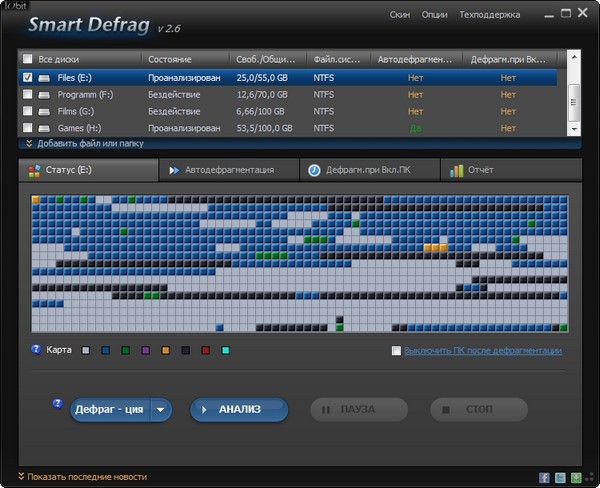
Task: Open the Опции menu
Action: click(x=434, y=16)
